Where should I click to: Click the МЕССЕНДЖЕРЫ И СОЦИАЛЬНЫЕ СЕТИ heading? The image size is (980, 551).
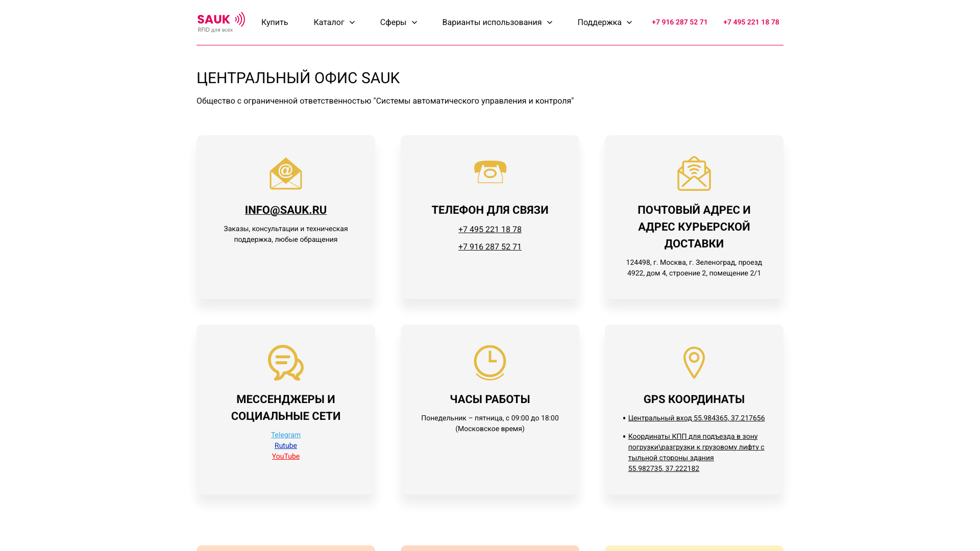click(x=286, y=408)
